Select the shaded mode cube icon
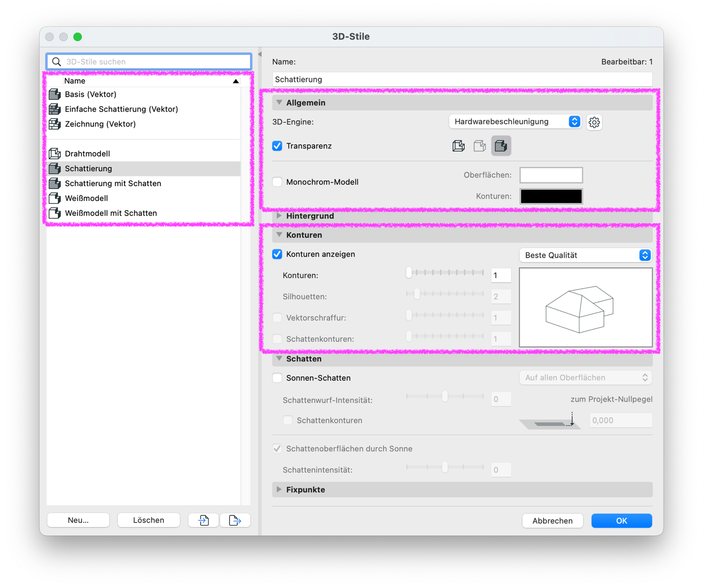The height and width of the screenshot is (588, 703). [x=501, y=146]
